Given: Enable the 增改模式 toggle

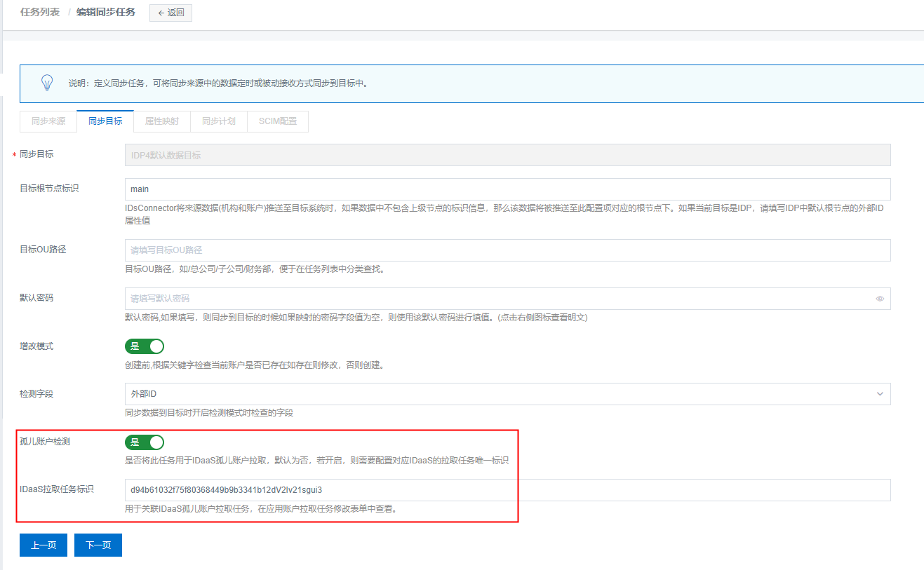Looking at the screenshot, I should click(145, 346).
